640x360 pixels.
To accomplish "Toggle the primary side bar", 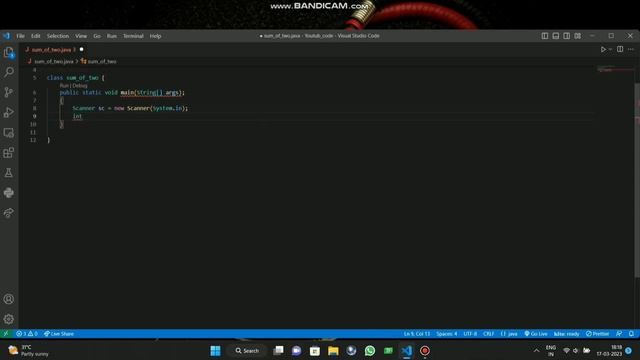I will (544, 36).
